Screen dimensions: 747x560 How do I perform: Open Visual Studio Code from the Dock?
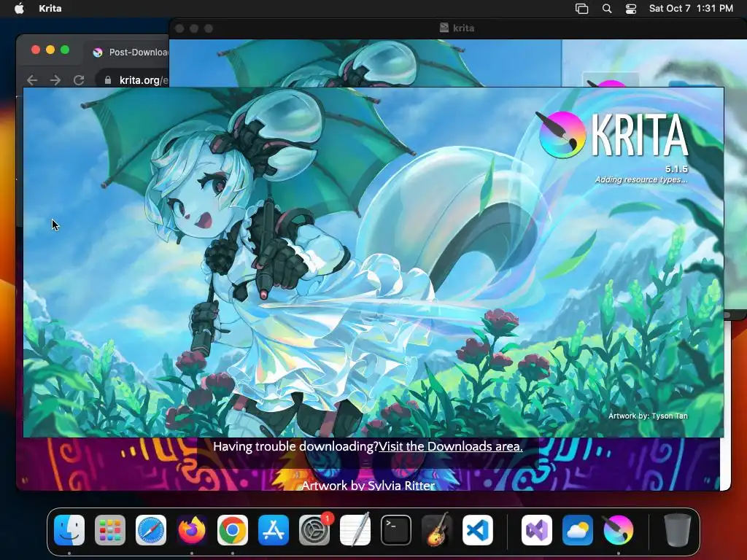(477, 530)
